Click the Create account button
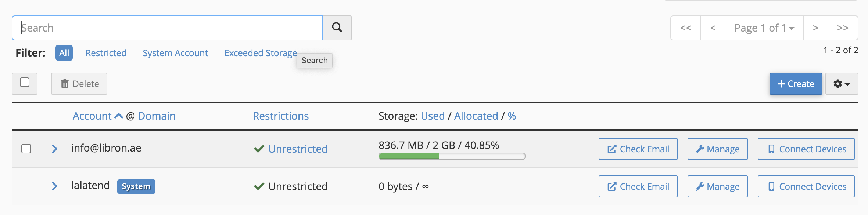The width and height of the screenshot is (868, 215). click(x=796, y=84)
